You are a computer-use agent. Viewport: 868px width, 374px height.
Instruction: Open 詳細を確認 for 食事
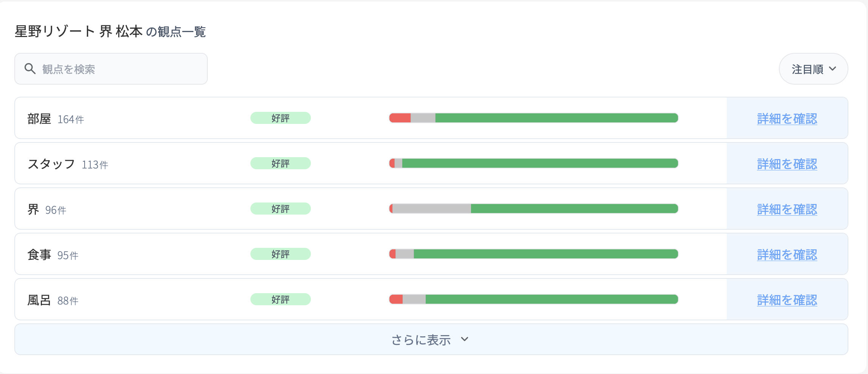786,254
